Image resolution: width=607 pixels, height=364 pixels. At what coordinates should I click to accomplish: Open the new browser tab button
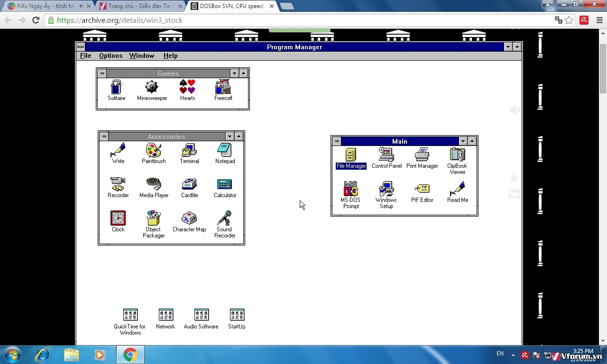coord(286,6)
